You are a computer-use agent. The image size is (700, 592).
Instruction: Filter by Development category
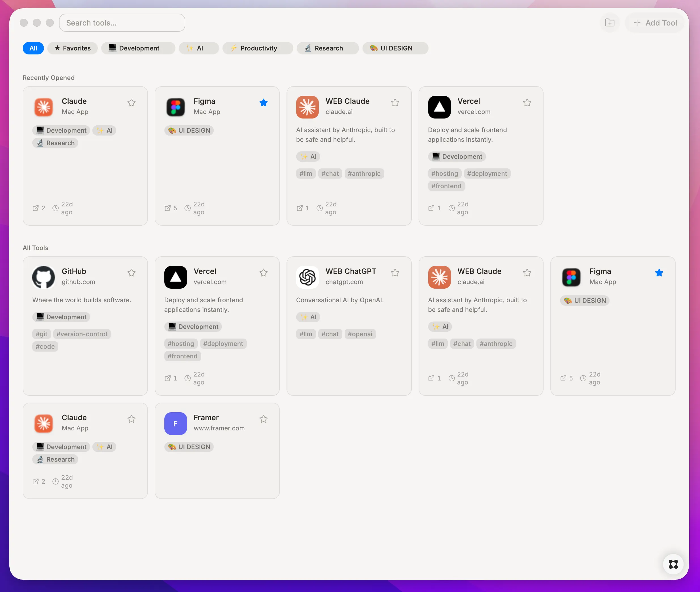pos(138,48)
